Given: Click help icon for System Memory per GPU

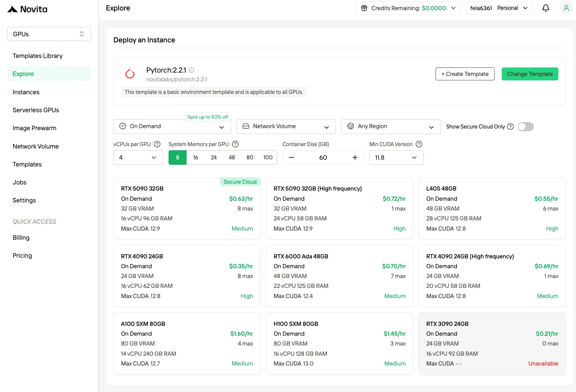Looking at the screenshot, I should click(x=235, y=144).
